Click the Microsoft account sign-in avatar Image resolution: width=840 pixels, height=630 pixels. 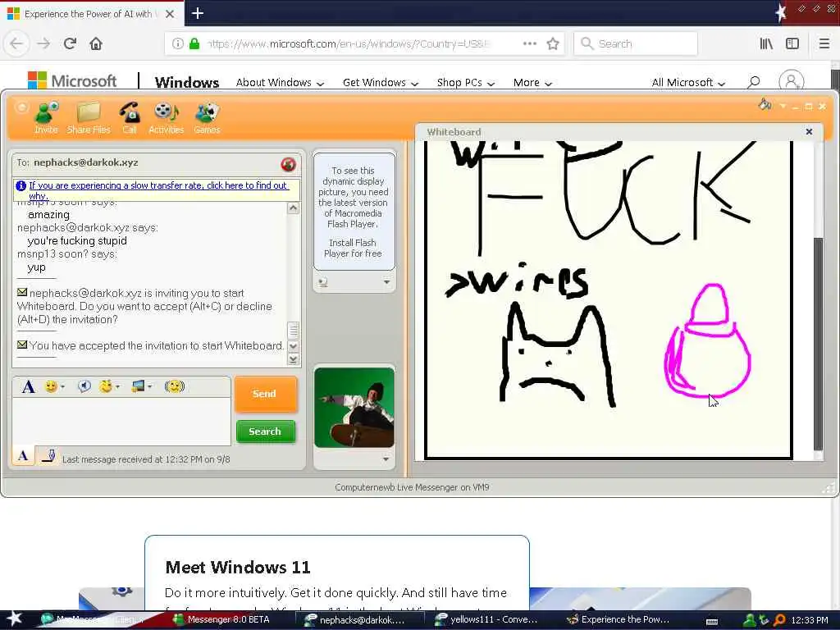(792, 81)
